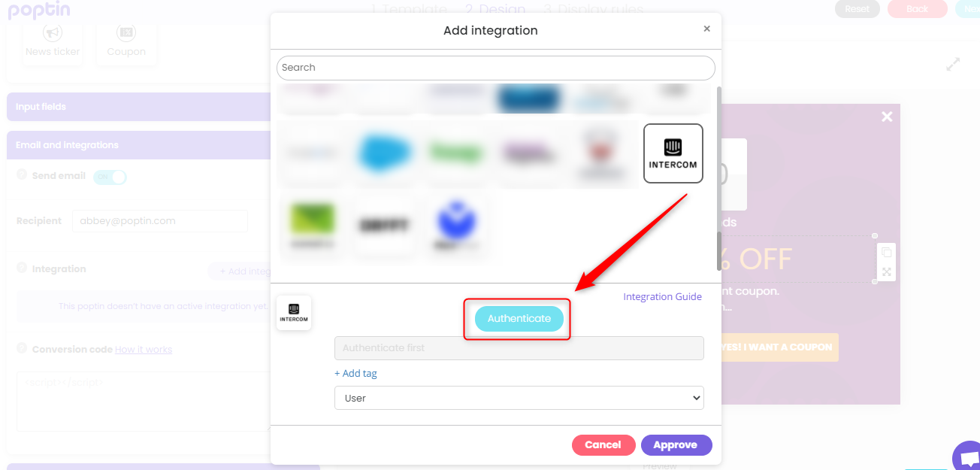980x470 pixels.
Task: Collapse the Email and integrations section
Action: pyautogui.click(x=138, y=145)
